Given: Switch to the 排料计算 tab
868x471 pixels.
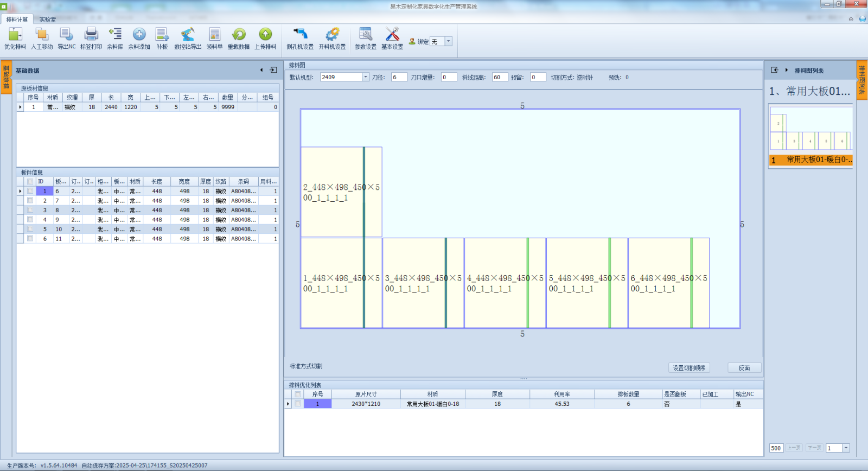Looking at the screenshot, I should coord(17,20).
